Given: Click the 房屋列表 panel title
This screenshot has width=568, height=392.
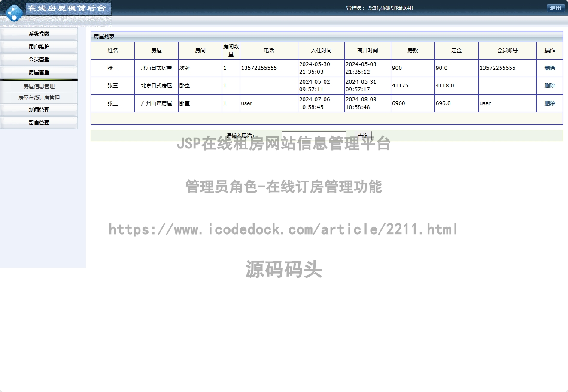Looking at the screenshot, I should tap(104, 36).
